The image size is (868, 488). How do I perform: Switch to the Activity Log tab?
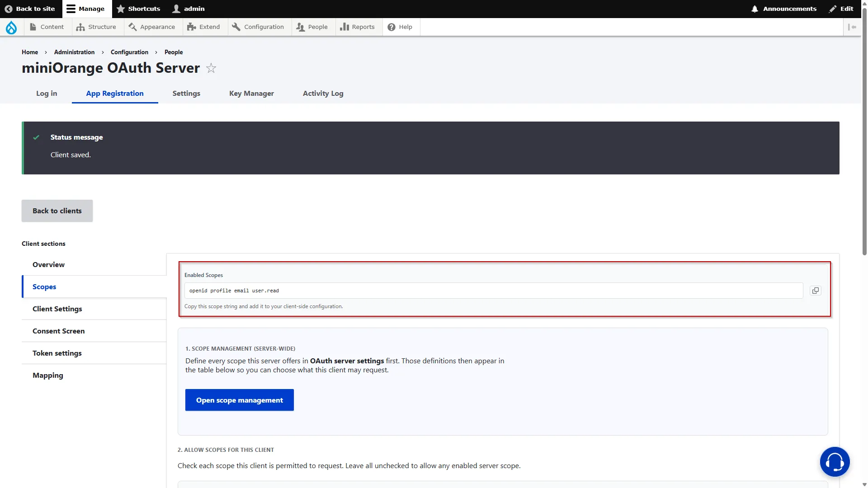[323, 93]
